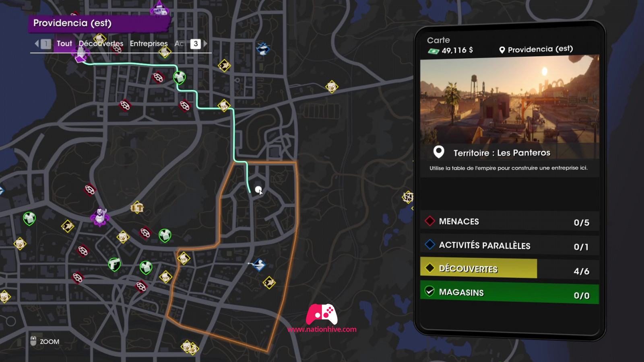
Task: Switch to the Entreprises tab
Action: point(149,43)
